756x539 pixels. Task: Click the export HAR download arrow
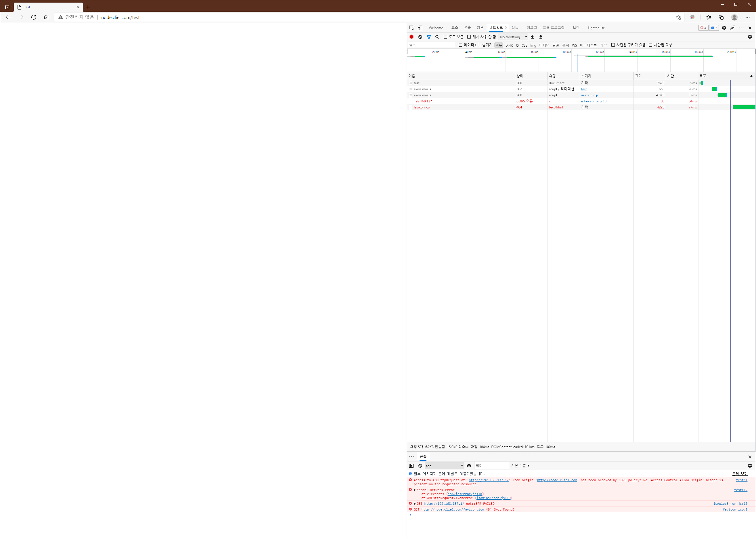541,37
